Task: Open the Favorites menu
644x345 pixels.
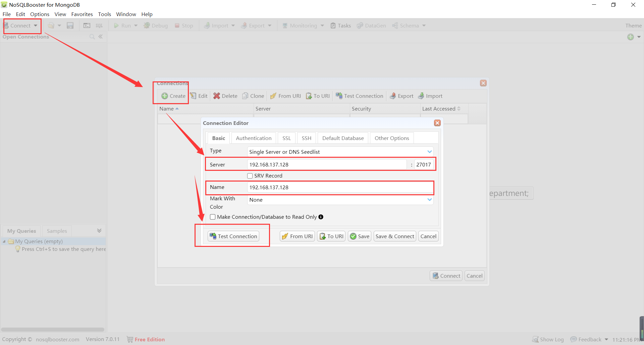Action: (82, 14)
